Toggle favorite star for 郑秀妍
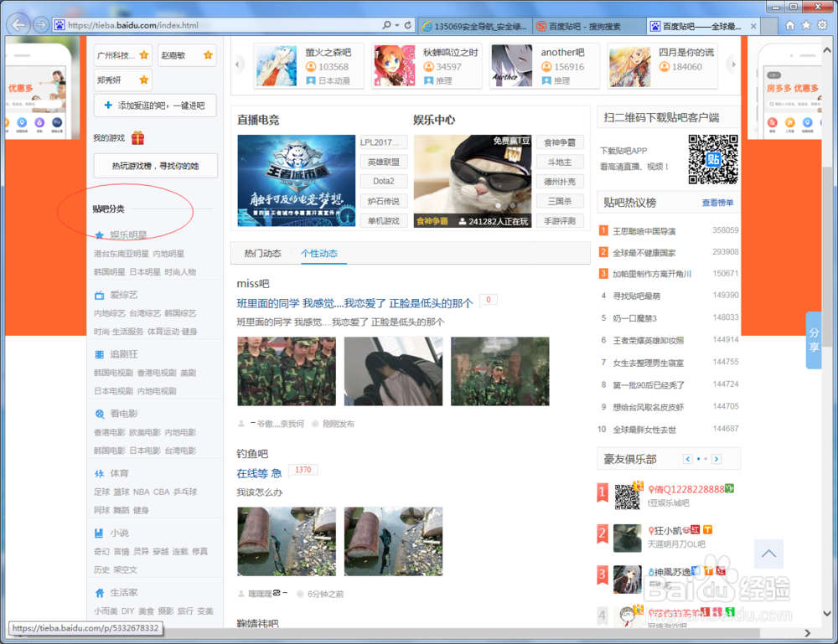The width and height of the screenshot is (838, 644). (144, 80)
